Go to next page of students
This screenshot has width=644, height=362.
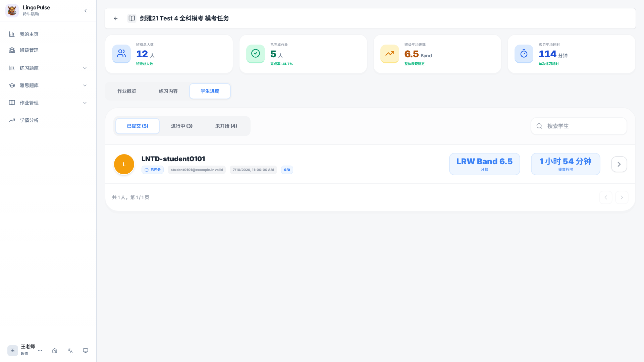622,197
